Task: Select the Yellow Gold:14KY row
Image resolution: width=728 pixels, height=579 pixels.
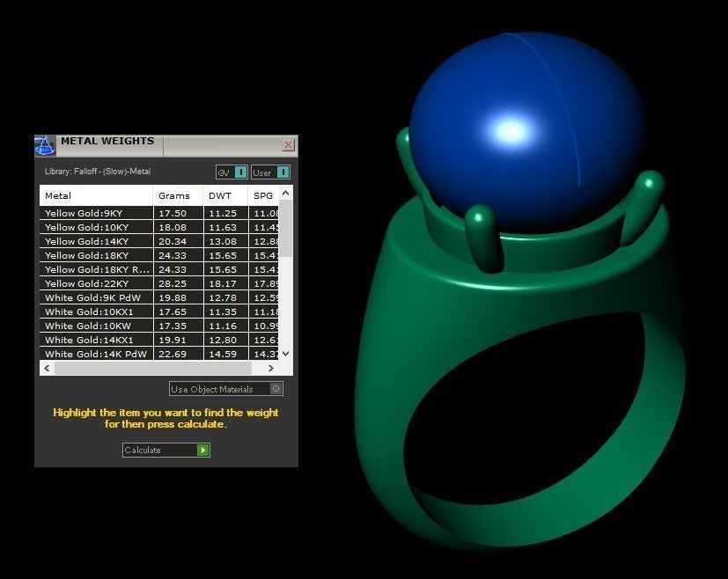Action: tap(159, 241)
